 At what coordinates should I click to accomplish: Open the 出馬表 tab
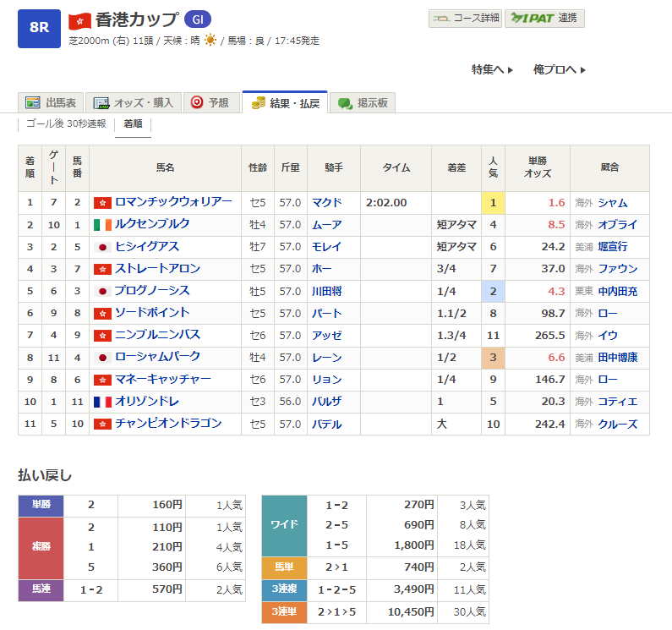point(52,102)
